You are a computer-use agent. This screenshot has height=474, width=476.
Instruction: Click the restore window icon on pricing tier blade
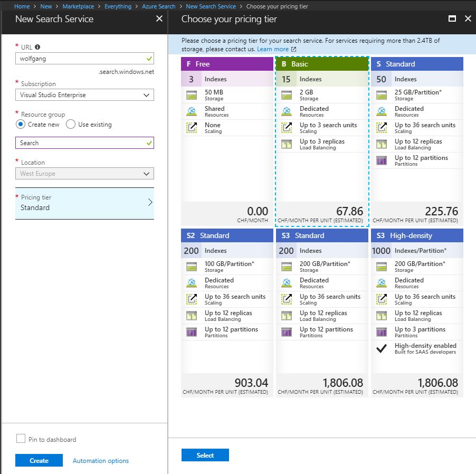point(451,18)
